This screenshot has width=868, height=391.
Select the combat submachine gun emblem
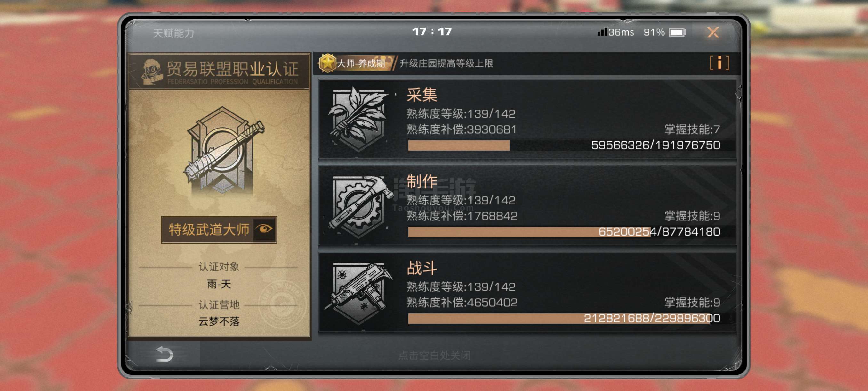[358, 293]
